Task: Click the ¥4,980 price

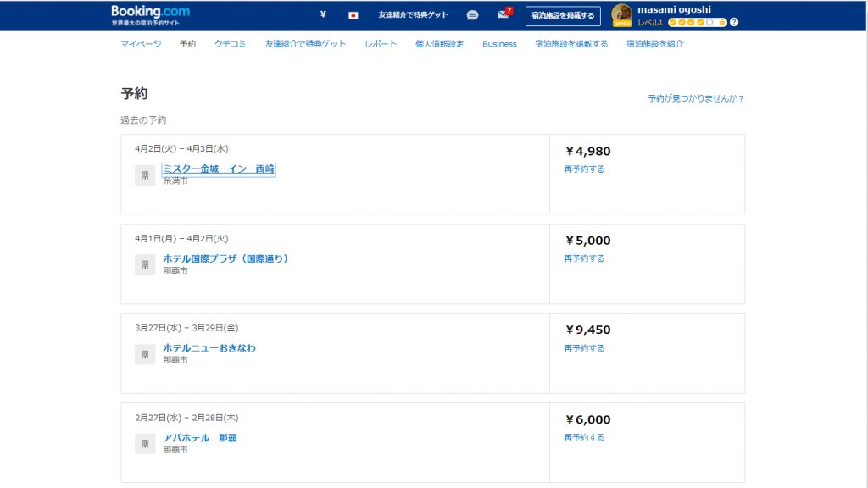Action: (x=588, y=152)
